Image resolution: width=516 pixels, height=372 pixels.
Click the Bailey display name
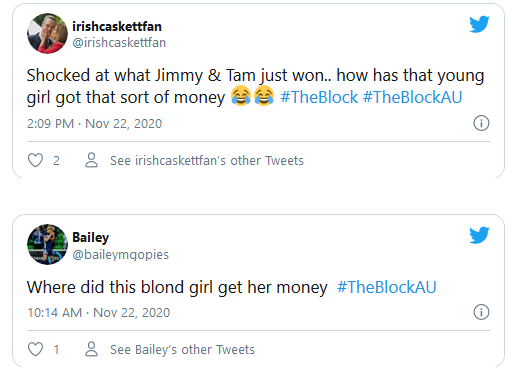pyautogui.click(x=91, y=237)
